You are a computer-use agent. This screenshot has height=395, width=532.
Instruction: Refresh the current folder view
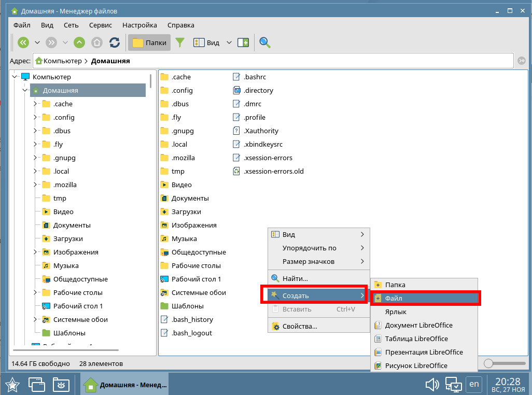[115, 43]
